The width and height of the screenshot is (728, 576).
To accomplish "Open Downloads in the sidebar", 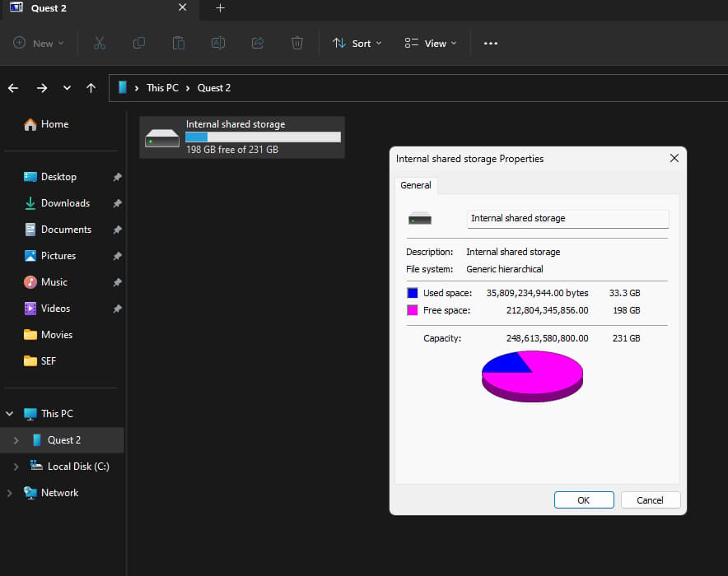I will click(x=57, y=203).
